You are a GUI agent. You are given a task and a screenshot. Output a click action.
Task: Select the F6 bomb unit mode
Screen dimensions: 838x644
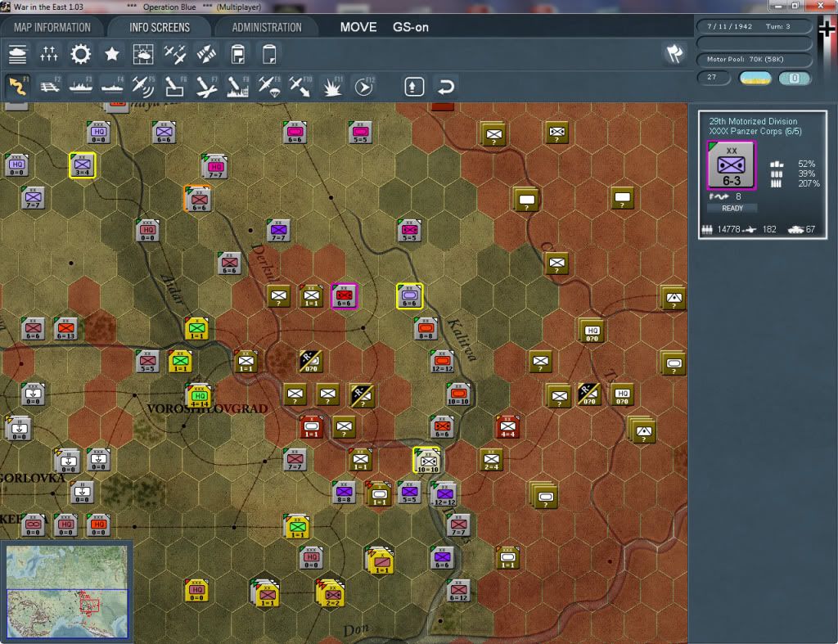pyautogui.click(x=175, y=86)
